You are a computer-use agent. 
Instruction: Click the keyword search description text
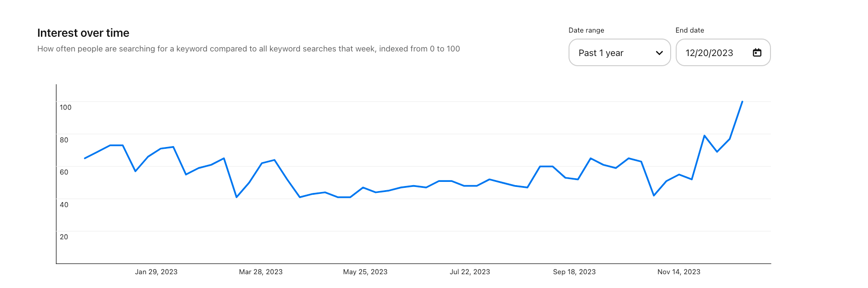[x=248, y=49]
